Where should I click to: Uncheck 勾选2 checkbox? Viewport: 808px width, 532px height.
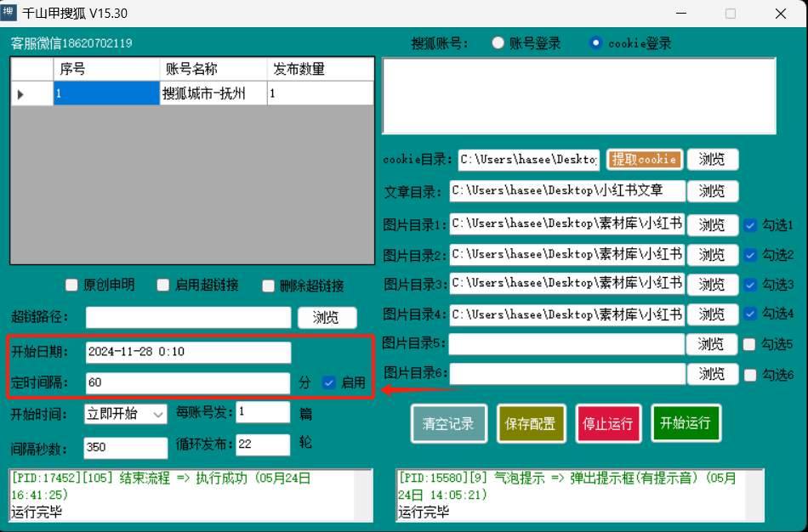point(750,254)
